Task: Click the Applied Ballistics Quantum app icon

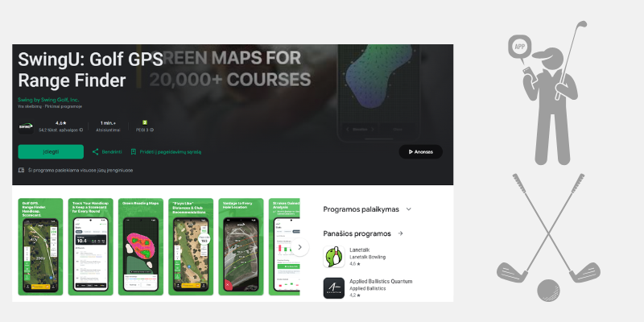Action: [x=334, y=288]
